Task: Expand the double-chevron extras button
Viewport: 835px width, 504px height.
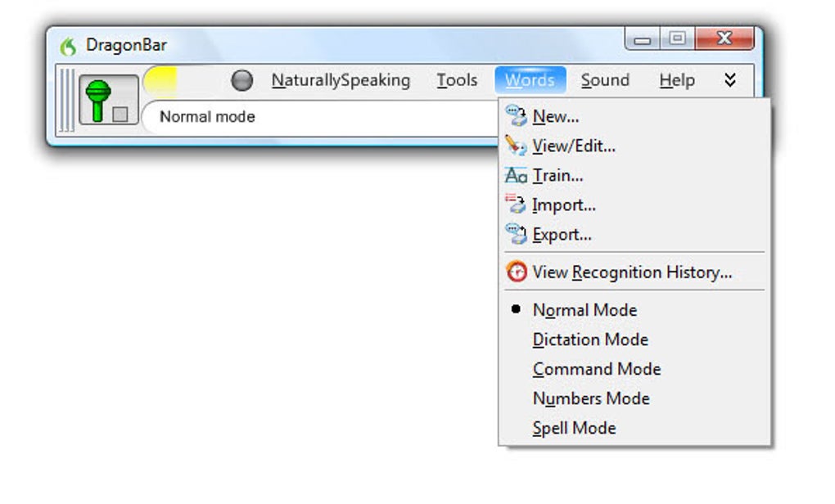Action: [730, 80]
